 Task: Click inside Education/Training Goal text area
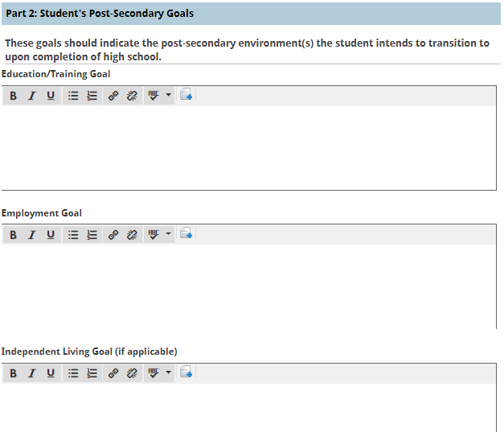pos(249,148)
